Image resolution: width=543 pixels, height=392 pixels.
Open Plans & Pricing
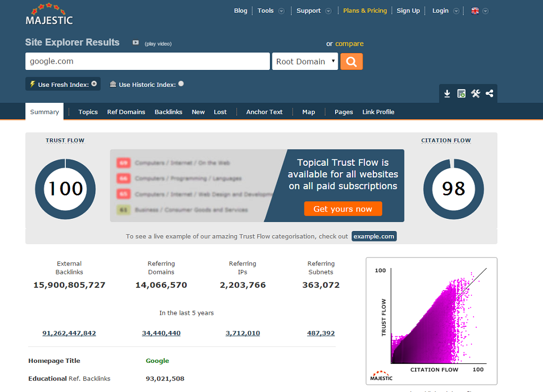(x=365, y=11)
